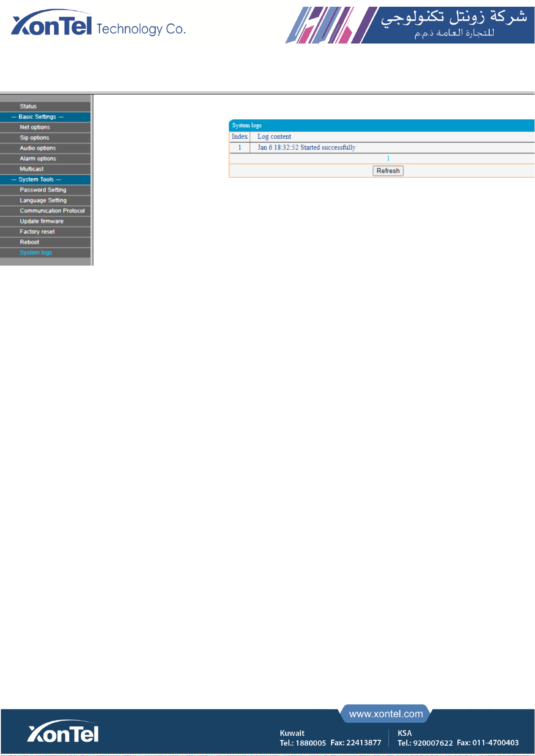Open Net options in sidebar
Image resolution: width=535 pixels, height=756 pixels.
45,127
